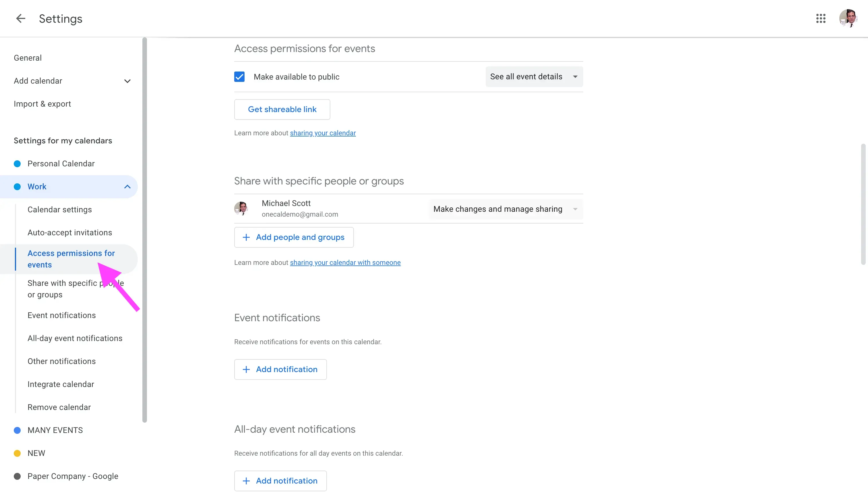Open the See all event details dropdown
This screenshot has width=868, height=493.
[534, 76]
